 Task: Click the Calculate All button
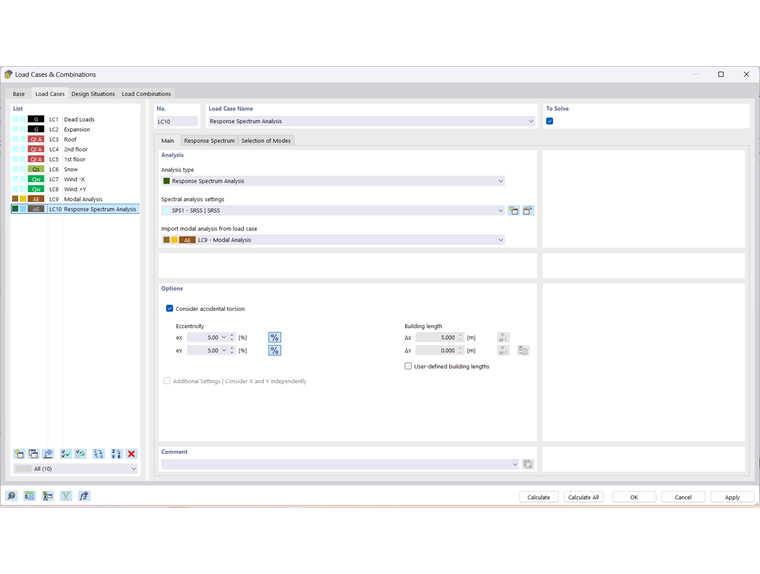(x=584, y=497)
